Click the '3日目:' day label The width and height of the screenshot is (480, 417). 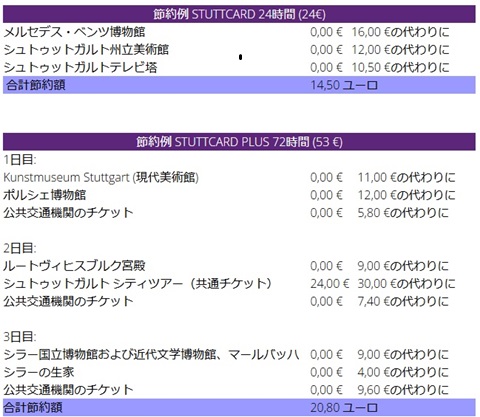(20, 337)
